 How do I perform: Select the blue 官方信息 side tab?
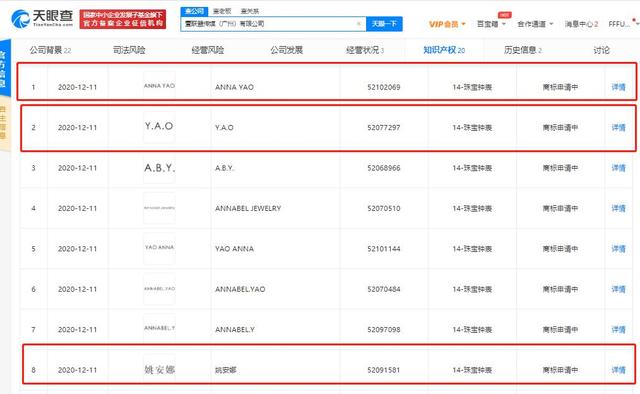pos(4,69)
